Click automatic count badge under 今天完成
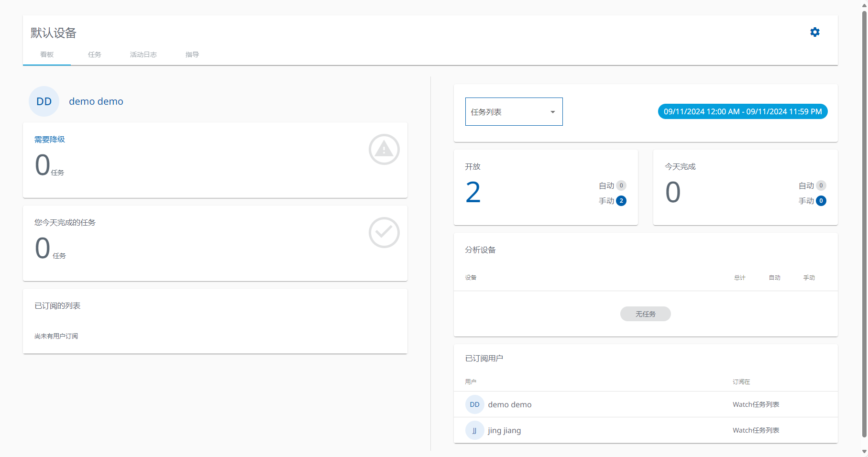The width and height of the screenshot is (868, 457). [821, 185]
